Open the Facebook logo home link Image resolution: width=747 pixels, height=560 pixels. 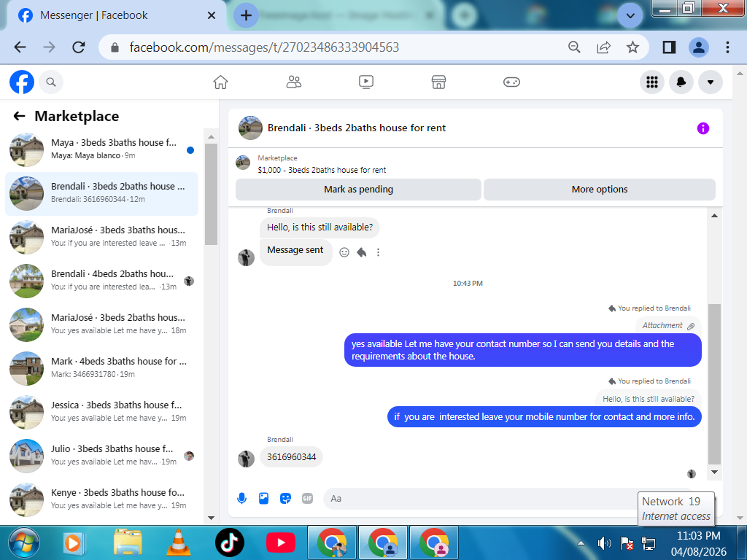click(22, 82)
